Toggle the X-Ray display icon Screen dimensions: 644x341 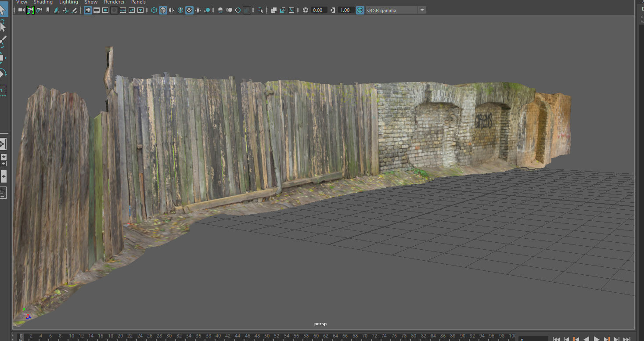pyautogui.click(x=273, y=10)
